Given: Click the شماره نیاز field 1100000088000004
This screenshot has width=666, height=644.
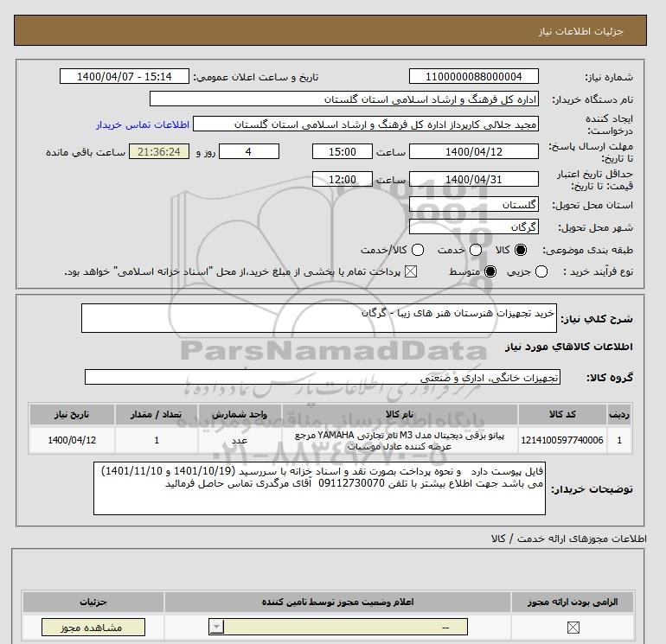Looking at the screenshot, I should tap(474, 77).
